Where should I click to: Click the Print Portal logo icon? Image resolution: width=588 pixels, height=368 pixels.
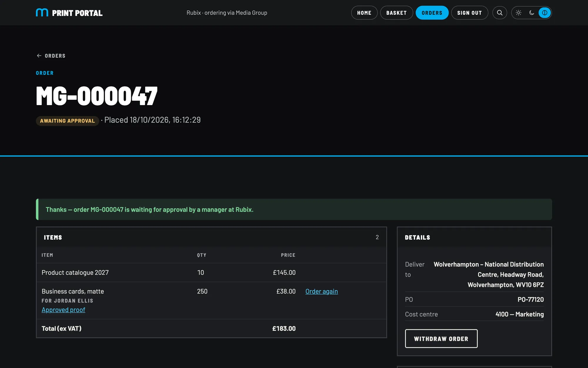click(42, 13)
